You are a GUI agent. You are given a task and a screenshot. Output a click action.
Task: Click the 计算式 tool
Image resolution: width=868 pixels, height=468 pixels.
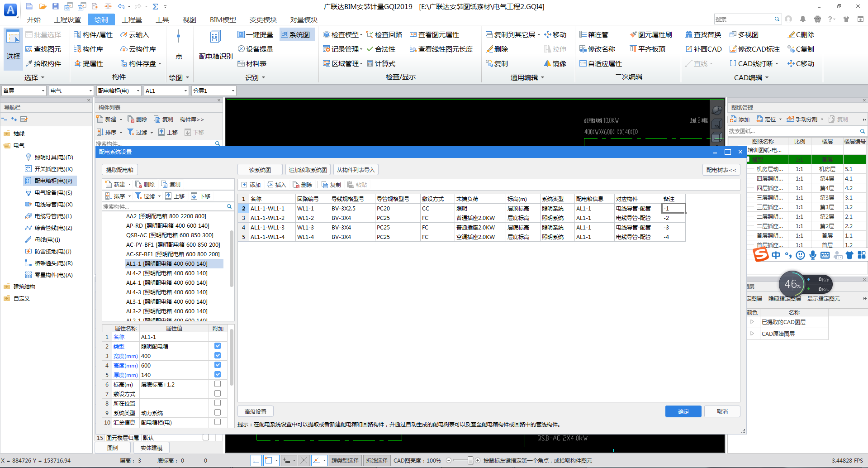[381, 63]
